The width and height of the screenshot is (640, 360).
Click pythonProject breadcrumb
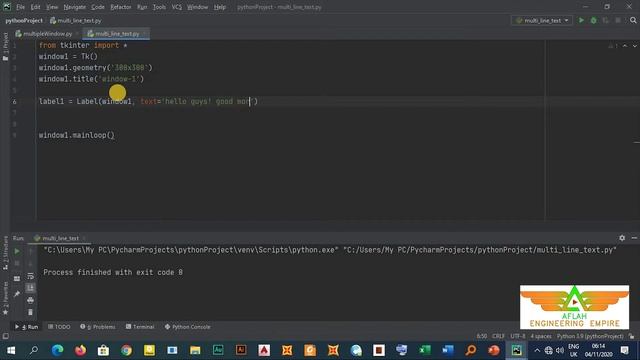24,20
